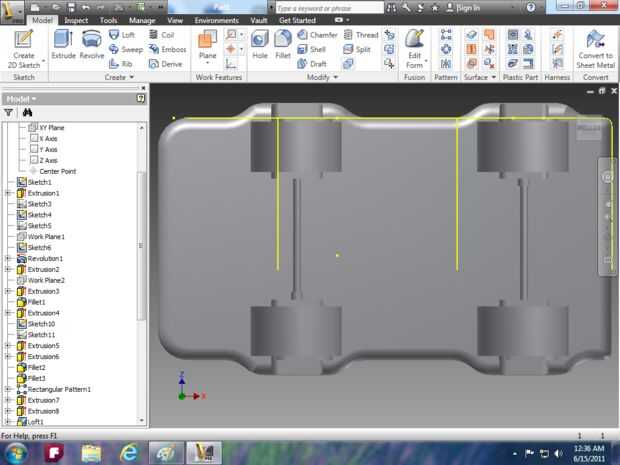Select Center Point in the browser

coord(53,171)
